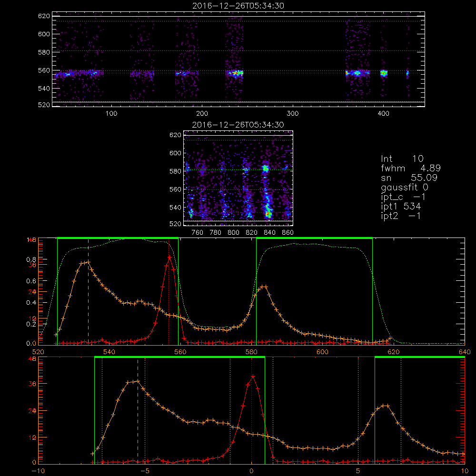476x476 pixels.
Task: Click the right thick green bar atop the 520–640 profile plot
Action: (314, 238)
